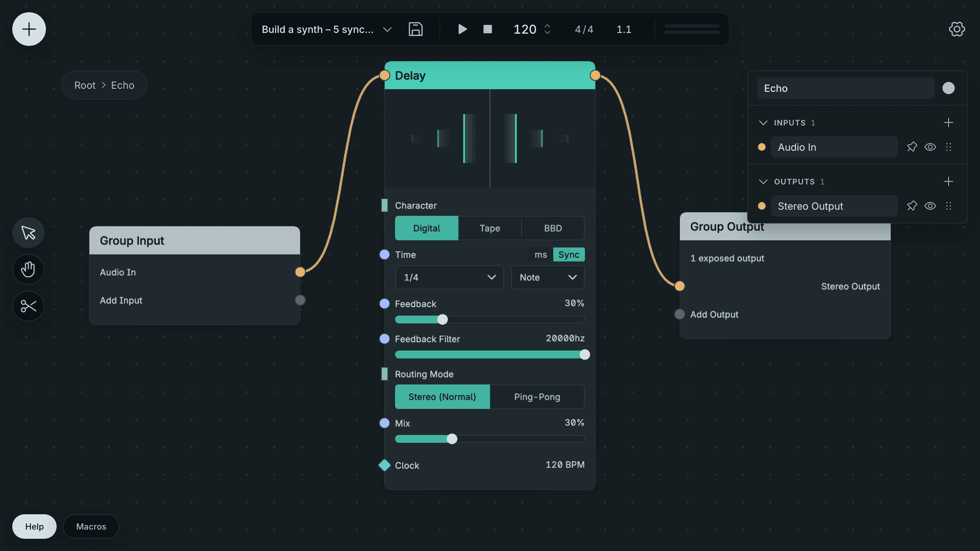Select the scissors cut tool
Image resolution: width=980 pixels, height=551 pixels.
pos(28,306)
